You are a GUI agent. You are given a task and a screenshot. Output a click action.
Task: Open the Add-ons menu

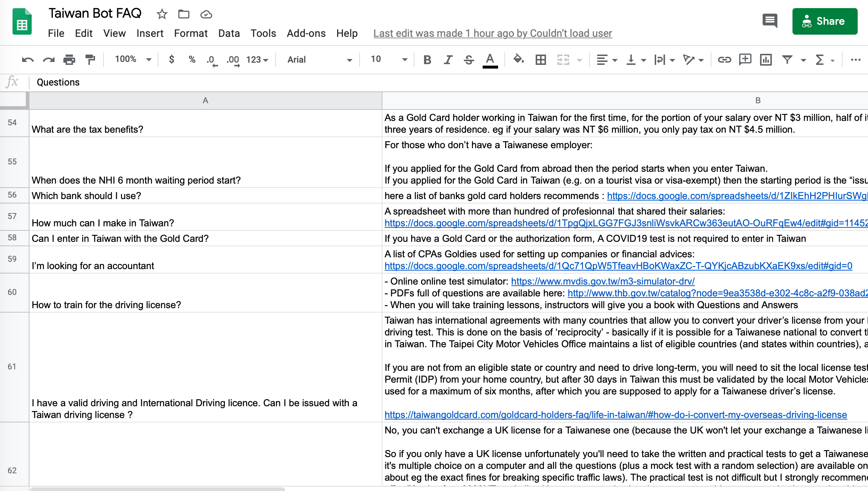click(x=306, y=34)
